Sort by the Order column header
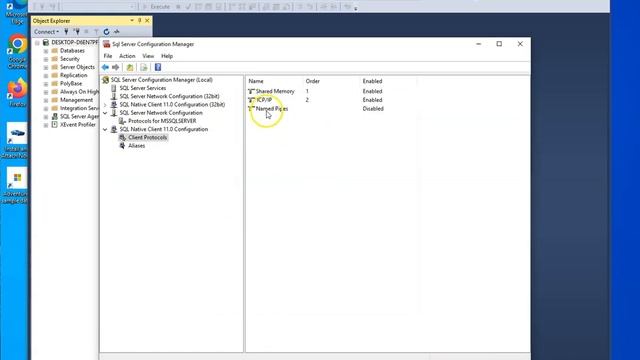Image resolution: width=640 pixels, height=360 pixels. pyautogui.click(x=313, y=81)
